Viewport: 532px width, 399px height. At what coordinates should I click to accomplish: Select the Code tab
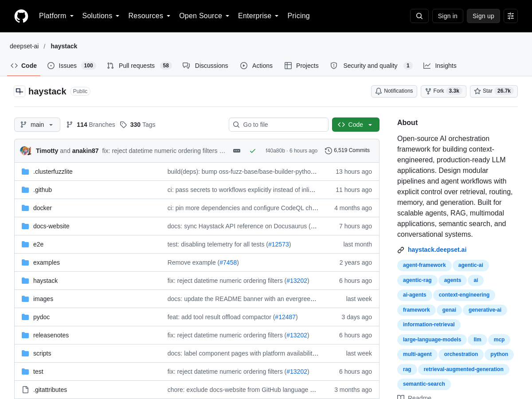tap(24, 66)
